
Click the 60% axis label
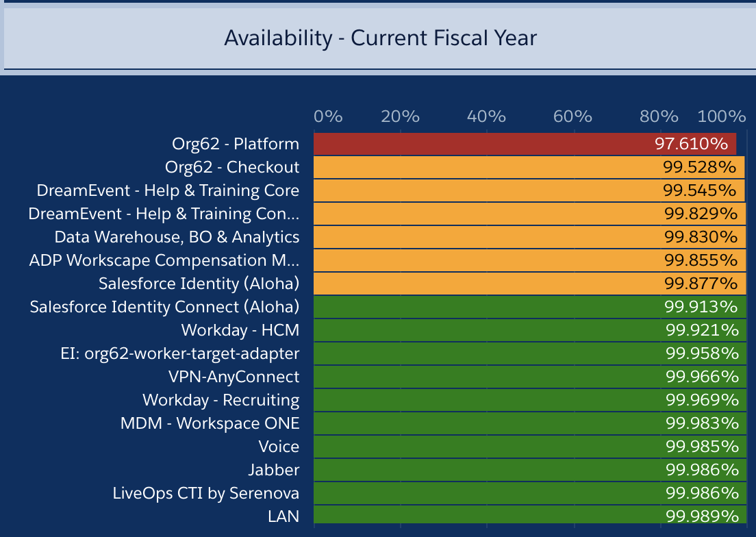point(572,116)
